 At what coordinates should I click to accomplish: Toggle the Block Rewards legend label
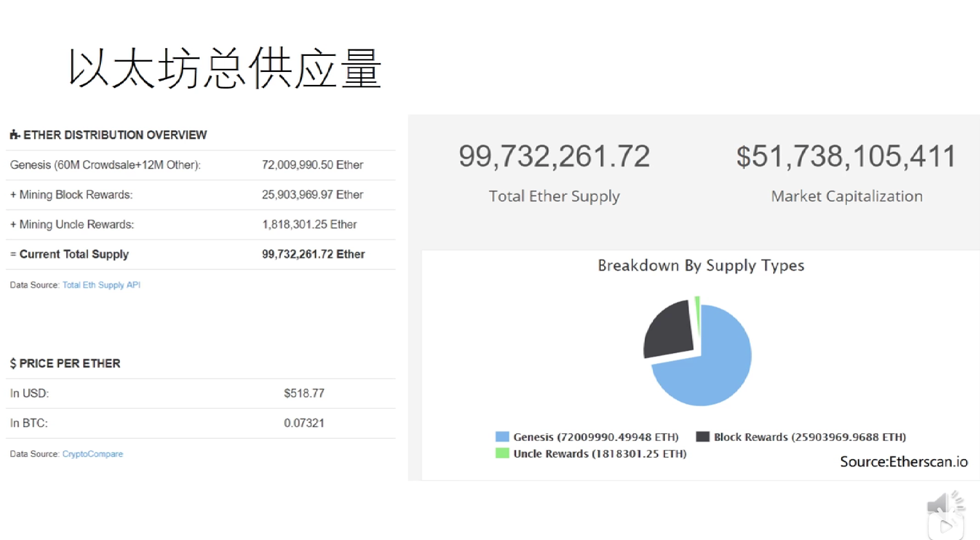[x=810, y=437]
